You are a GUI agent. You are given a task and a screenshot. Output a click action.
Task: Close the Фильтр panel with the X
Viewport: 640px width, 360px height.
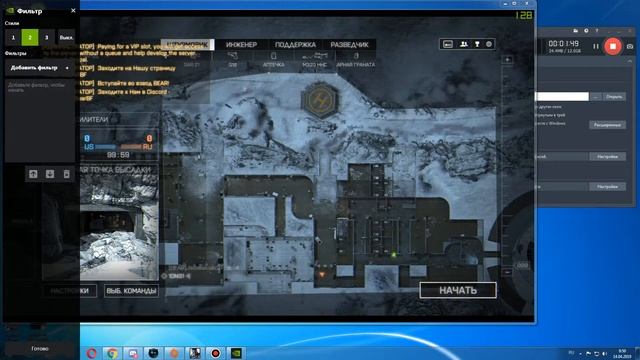coord(73,11)
